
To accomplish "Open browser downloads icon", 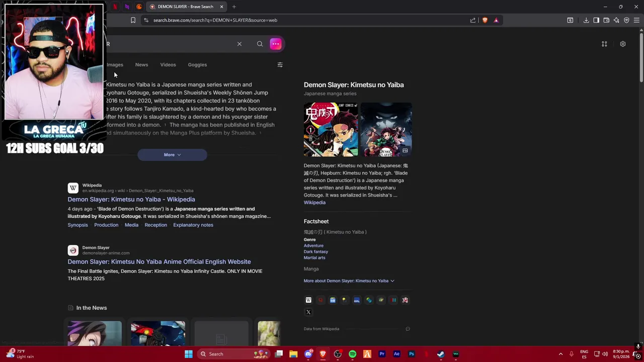I will [586, 20].
